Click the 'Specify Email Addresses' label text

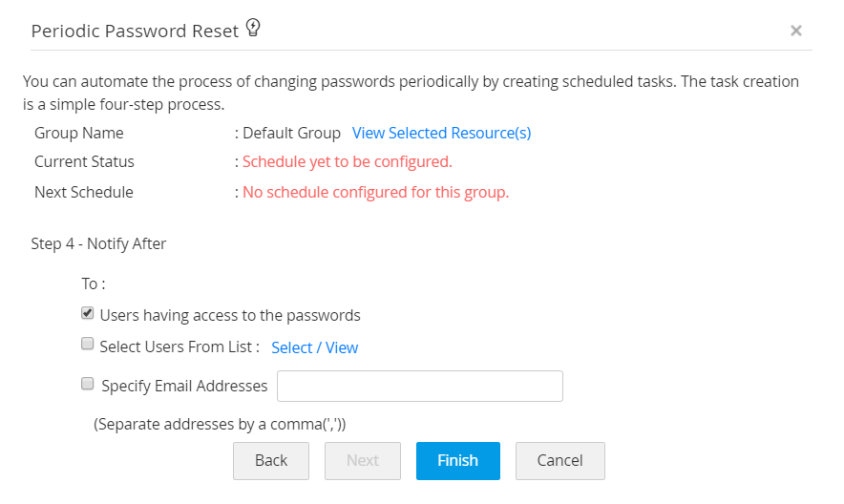pos(184,386)
